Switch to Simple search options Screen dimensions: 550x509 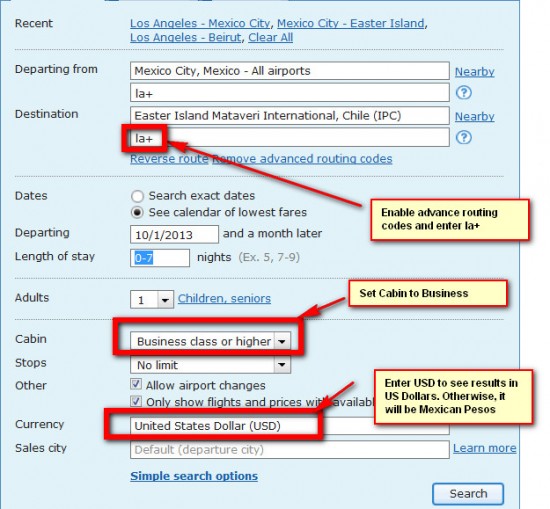pos(194,476)
